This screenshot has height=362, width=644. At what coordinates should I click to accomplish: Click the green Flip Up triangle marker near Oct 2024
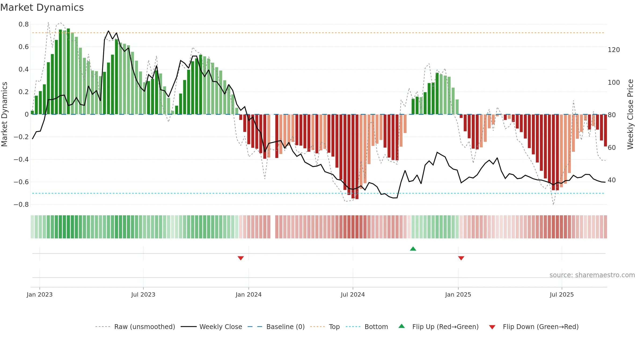point(413,249)
